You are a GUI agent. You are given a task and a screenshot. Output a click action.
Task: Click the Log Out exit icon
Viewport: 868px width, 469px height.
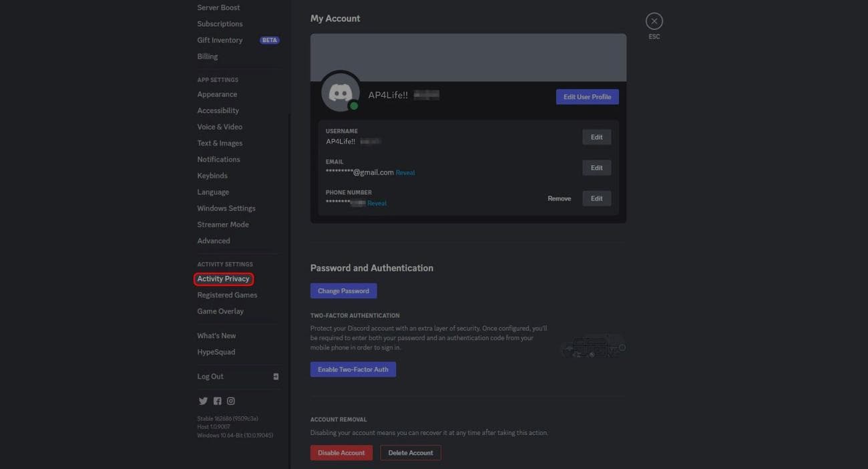click(276, 377)
